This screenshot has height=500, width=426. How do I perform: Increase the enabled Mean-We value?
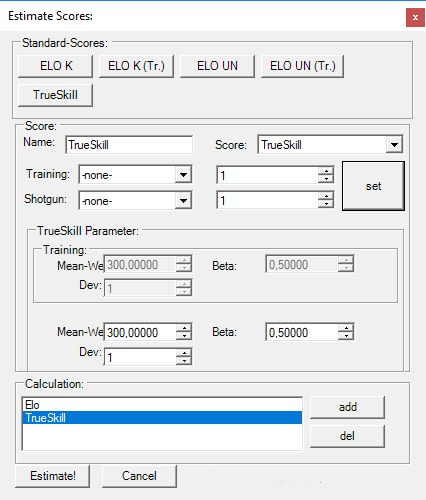point(184,328)
